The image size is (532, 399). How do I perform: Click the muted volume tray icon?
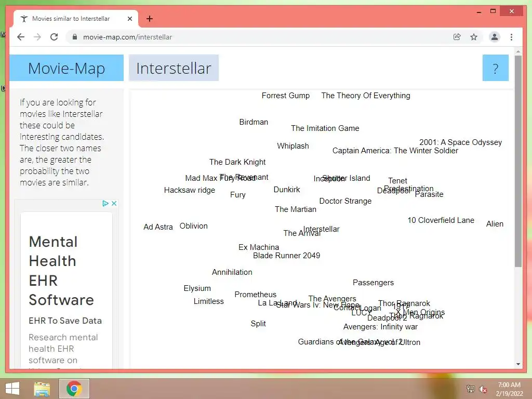click(483, 389)
